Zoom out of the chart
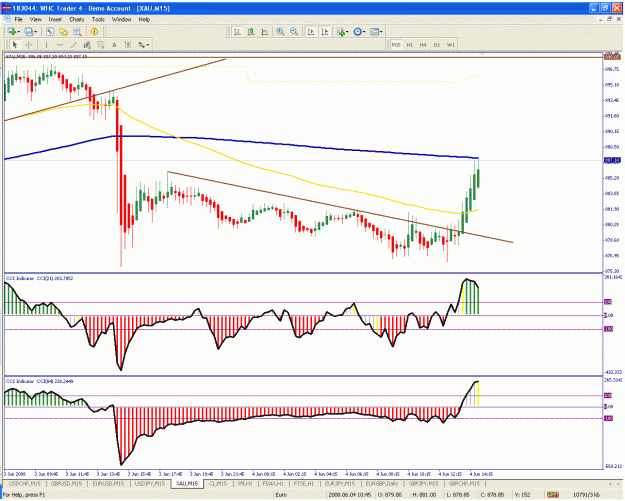Viewport: 625px width, 501px height. tap(294, 31)
